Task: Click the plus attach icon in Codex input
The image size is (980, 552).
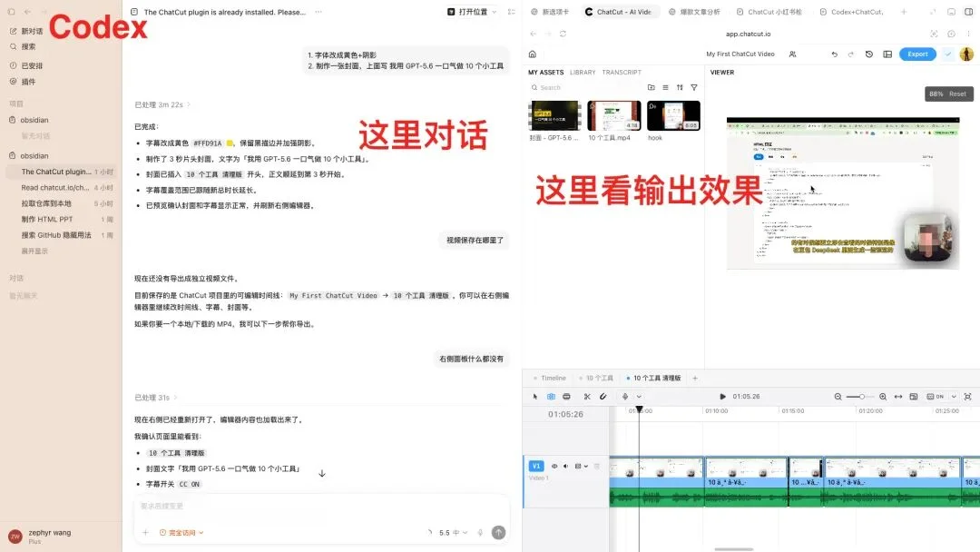Action: point(145,533)
